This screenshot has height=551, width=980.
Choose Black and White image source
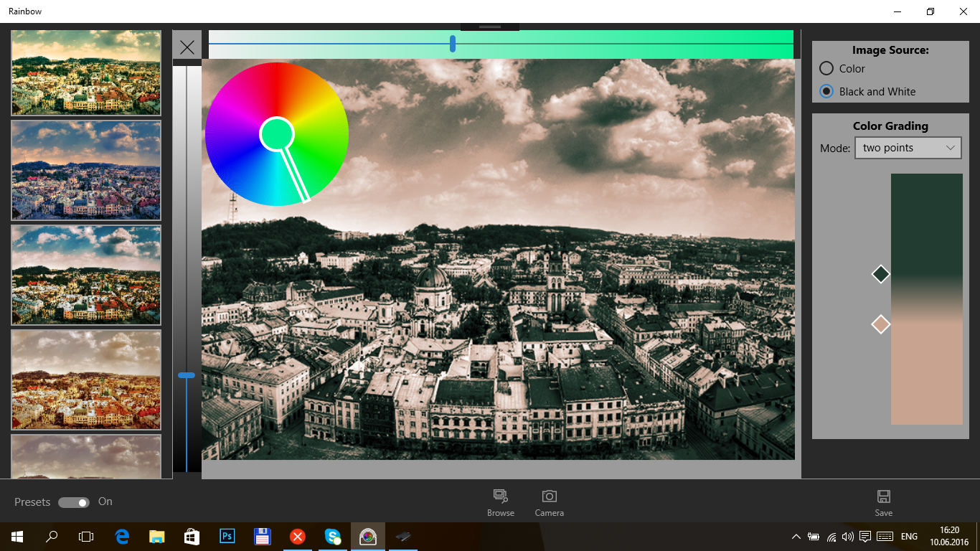click(867, 91)
